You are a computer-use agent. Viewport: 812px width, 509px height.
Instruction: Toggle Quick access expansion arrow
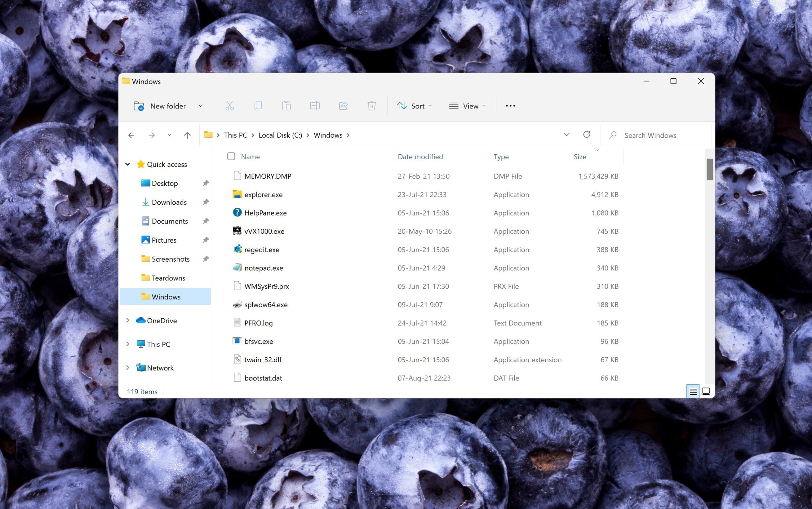coord(128,164)
